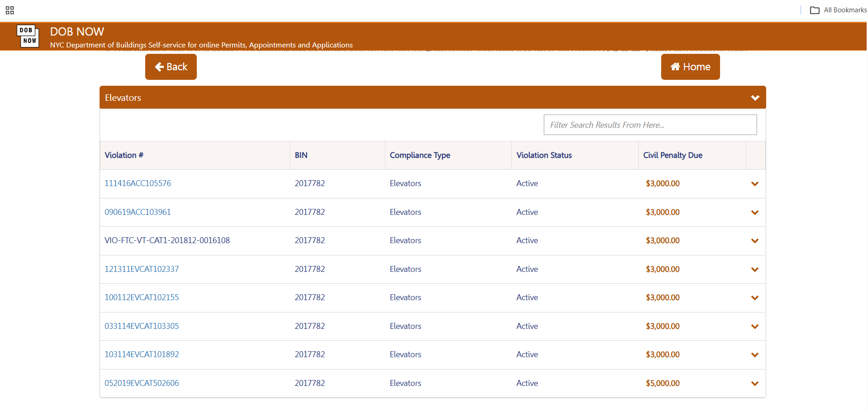Screen dimensions: 868x411
Task: Open violation 100112EVCAT102155 link
Action: [142, 297]
